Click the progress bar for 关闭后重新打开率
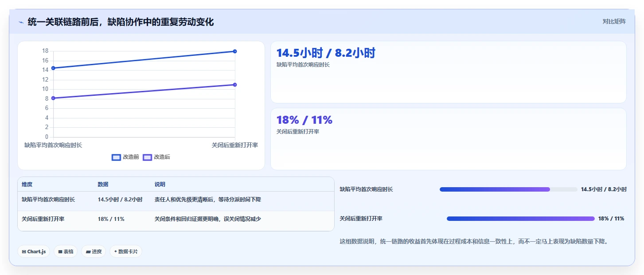644x275 pixels. (x=521, y=219)
